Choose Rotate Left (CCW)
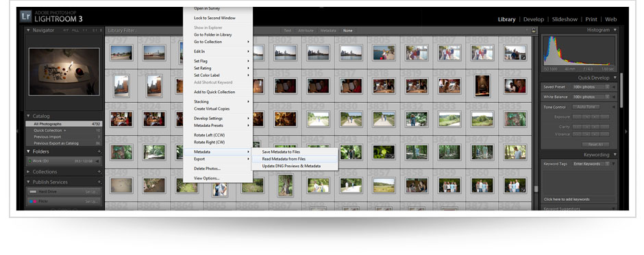Viewport: 644px width, 255px height. tap(218, 135)
